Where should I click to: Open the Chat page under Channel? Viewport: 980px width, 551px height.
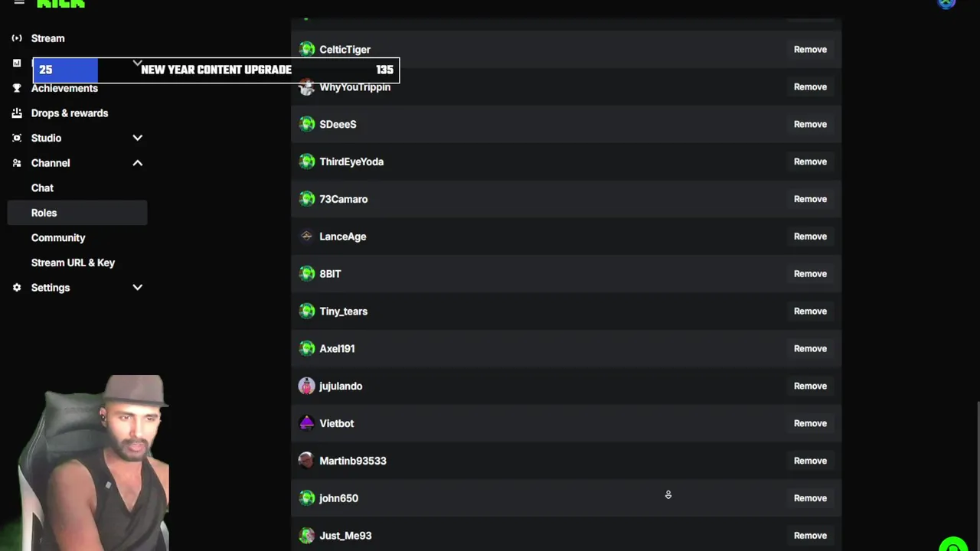click(x=42, y=187)
